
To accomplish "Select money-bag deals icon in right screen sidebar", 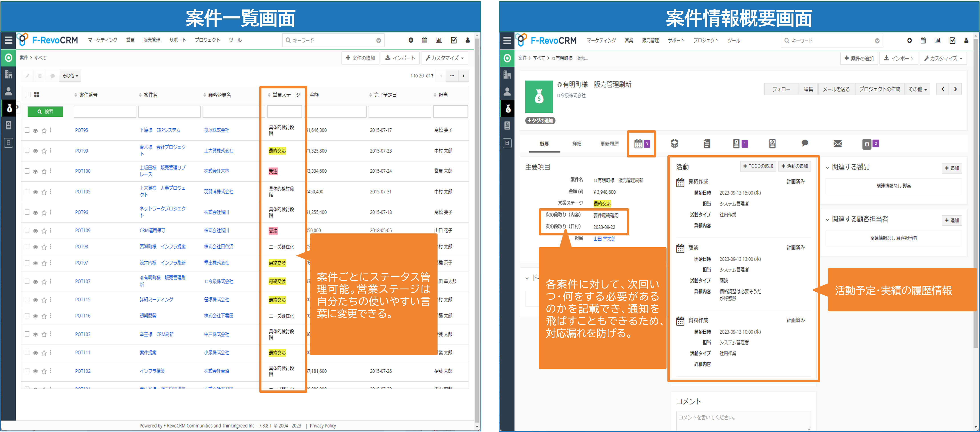I will [508, 109].
